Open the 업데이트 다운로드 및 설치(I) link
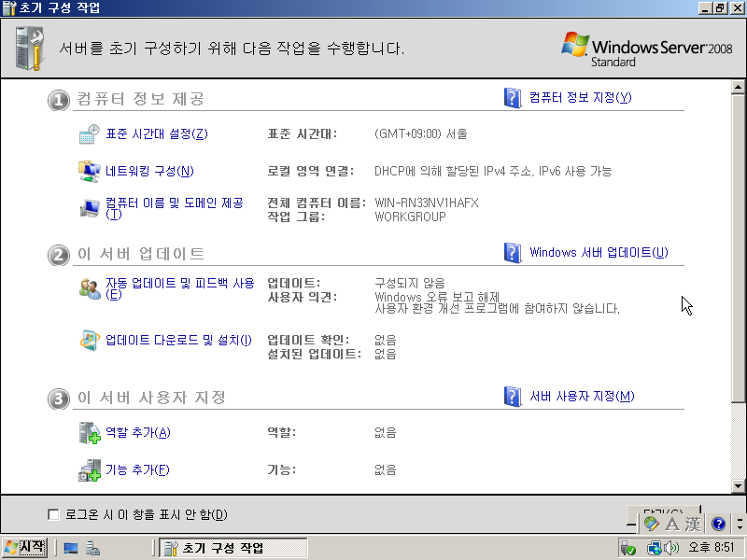747x560 pixels. coord(178,340)
